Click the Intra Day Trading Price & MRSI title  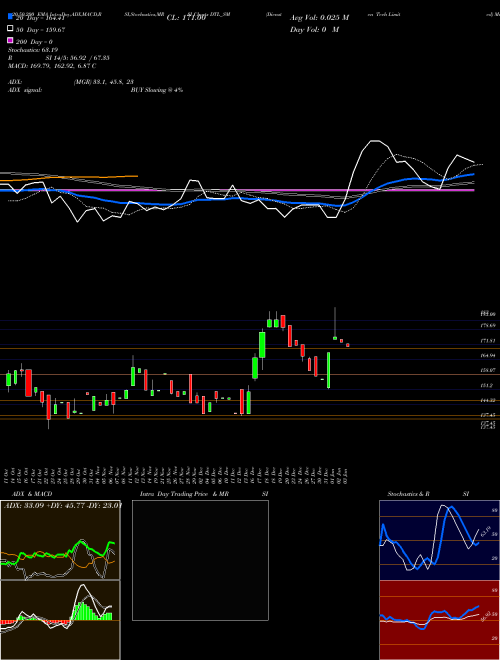tap(204, 494)
